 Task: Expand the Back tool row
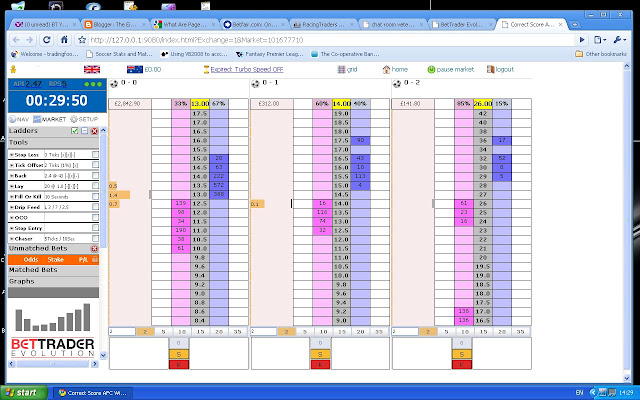click(12, 176)
